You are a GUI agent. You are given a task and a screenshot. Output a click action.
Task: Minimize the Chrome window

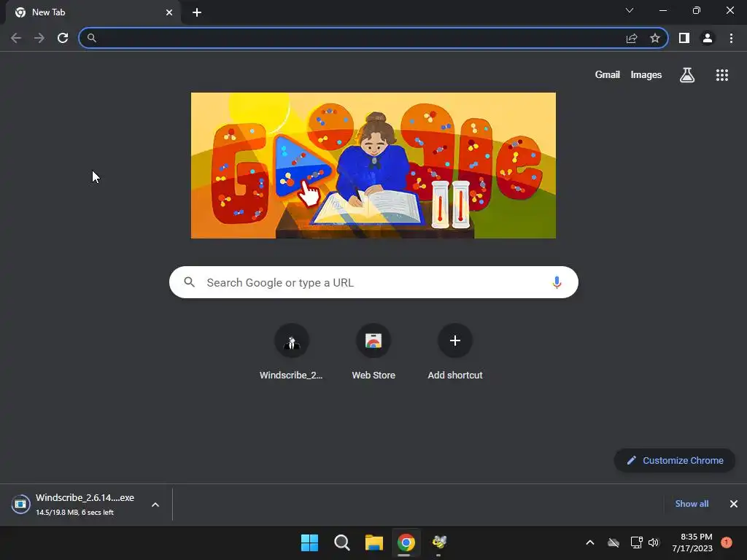coord(662,10)
